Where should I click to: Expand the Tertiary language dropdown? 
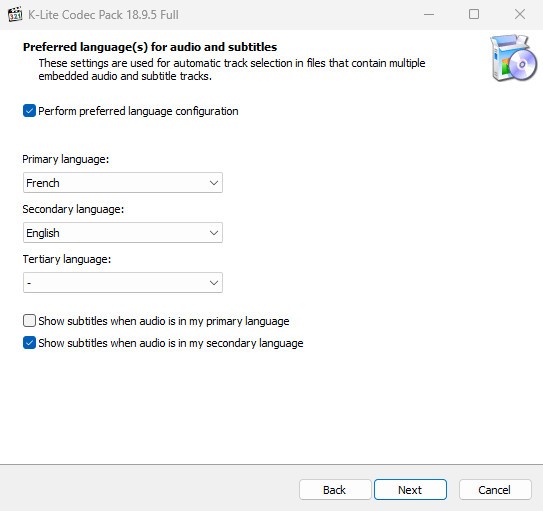(x=123, y=283)
